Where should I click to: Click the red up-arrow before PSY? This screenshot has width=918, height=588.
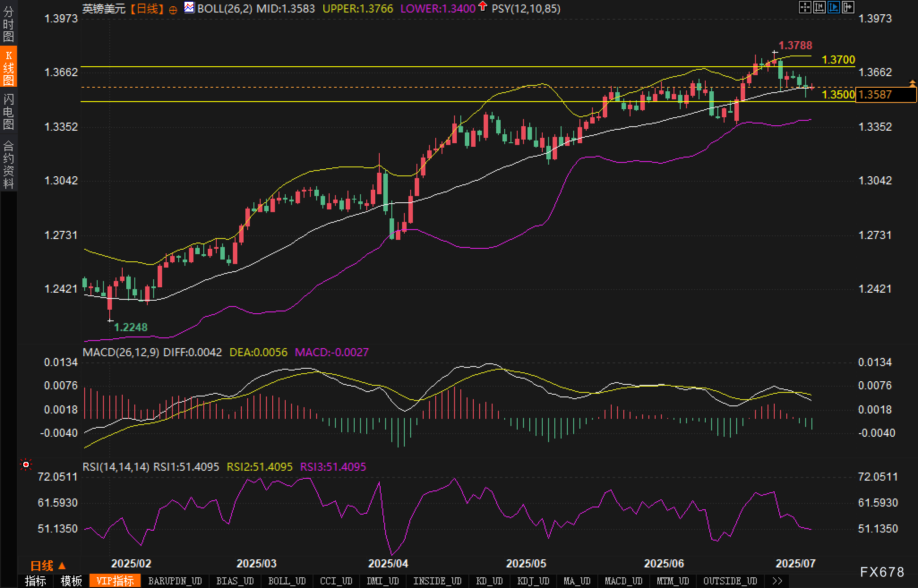coord(482,6)
